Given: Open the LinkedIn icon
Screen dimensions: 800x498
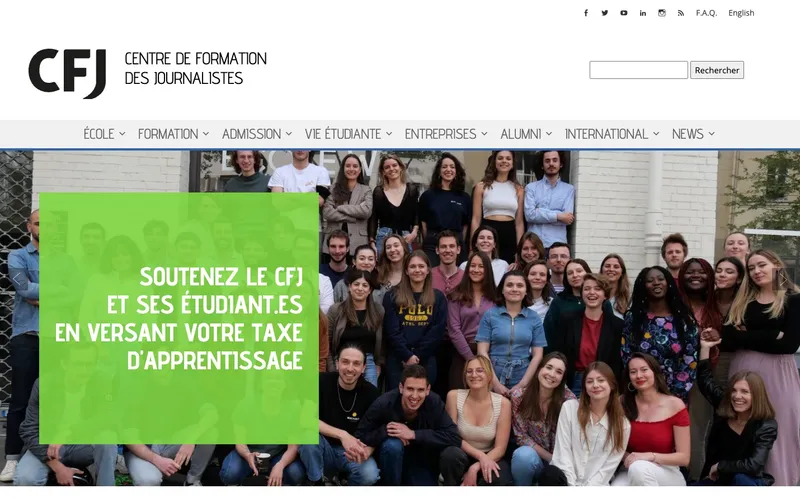Looking at the screenshot, I should tap(643, 13).
